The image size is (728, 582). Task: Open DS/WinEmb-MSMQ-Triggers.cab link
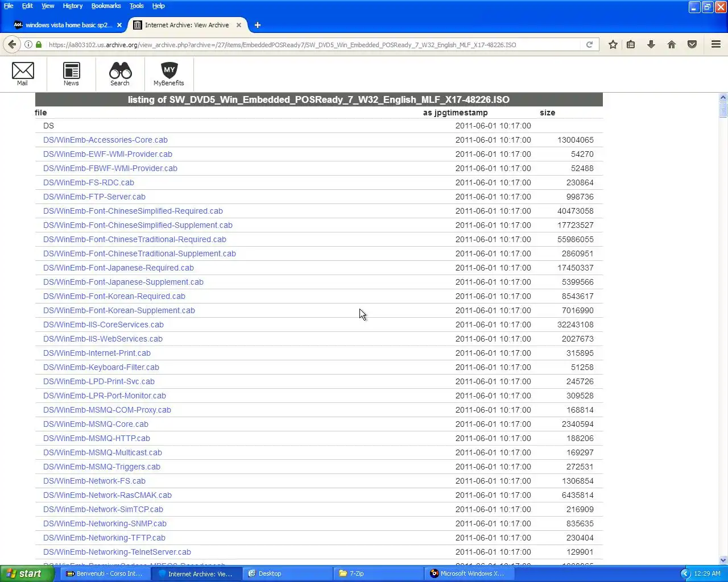[102, 467]
